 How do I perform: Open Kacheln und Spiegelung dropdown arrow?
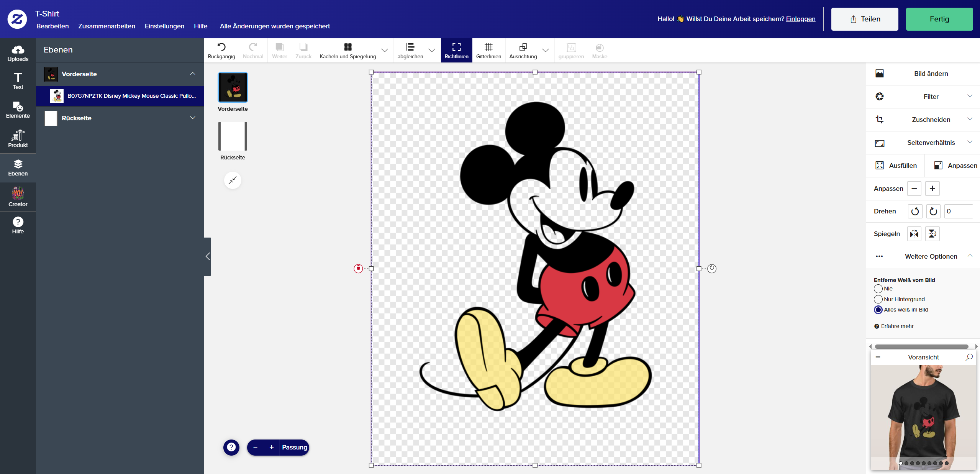coord(385,51)
